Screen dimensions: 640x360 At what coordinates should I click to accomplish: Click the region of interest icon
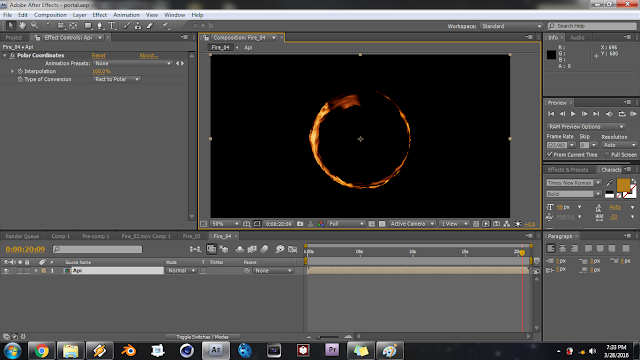pyautogui.click(x=371, y=224)
